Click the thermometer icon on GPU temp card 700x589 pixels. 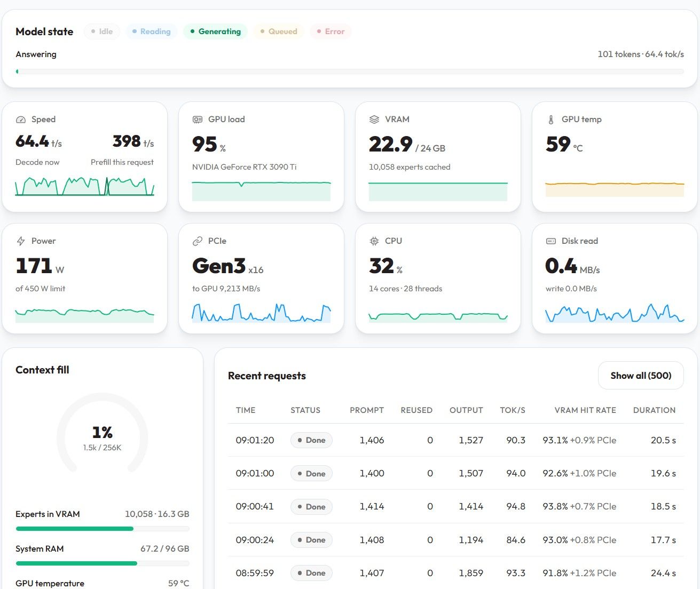(x=551, y=120)
